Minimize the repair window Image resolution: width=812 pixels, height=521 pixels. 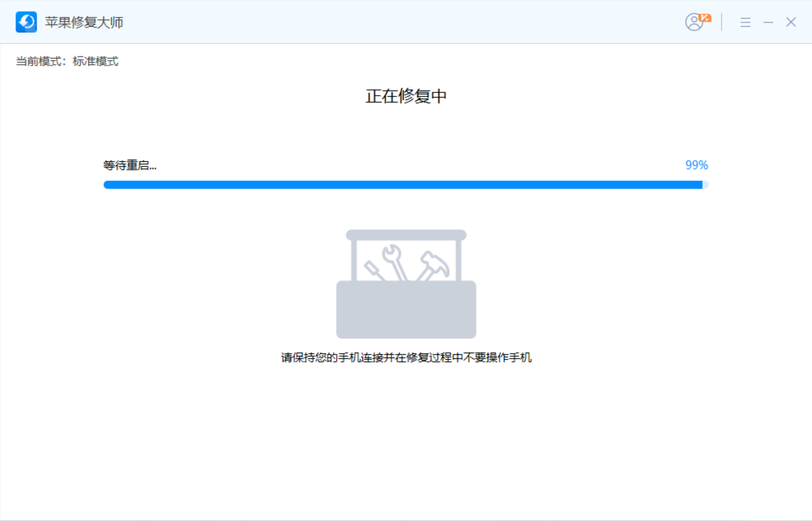pos(768,22)
